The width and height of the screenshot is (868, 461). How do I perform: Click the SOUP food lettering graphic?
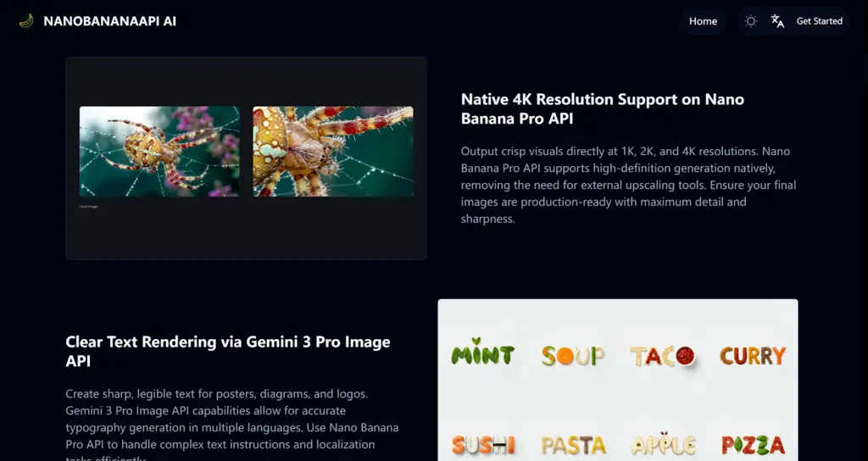click(x=572, y=356)
